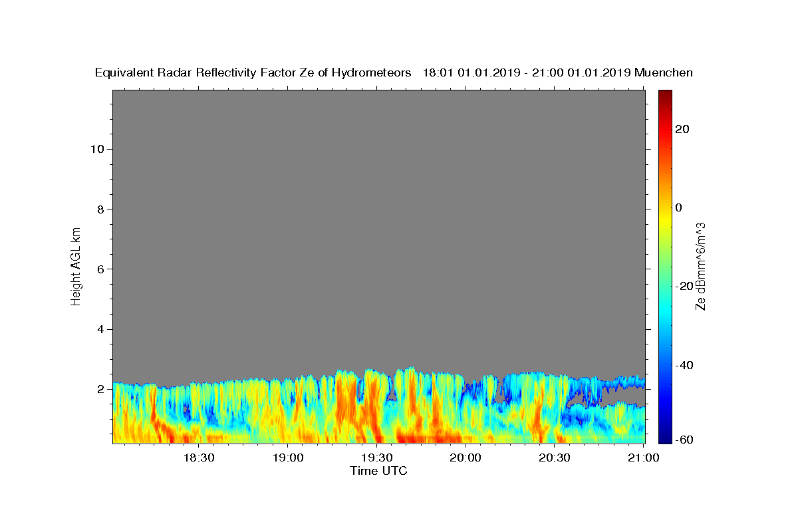Viewport: 798px width, 532px height.
Task: Click the 'Time UTC' axis label
Action: 378,471
